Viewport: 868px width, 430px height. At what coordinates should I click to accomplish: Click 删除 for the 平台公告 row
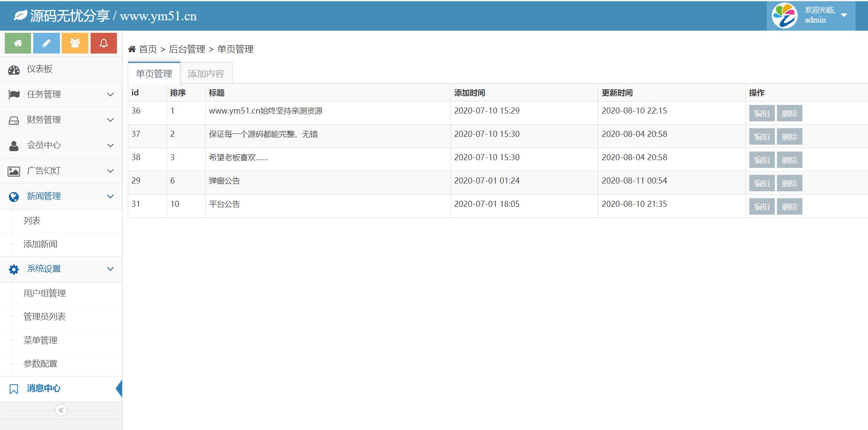[x=789, y=207]
